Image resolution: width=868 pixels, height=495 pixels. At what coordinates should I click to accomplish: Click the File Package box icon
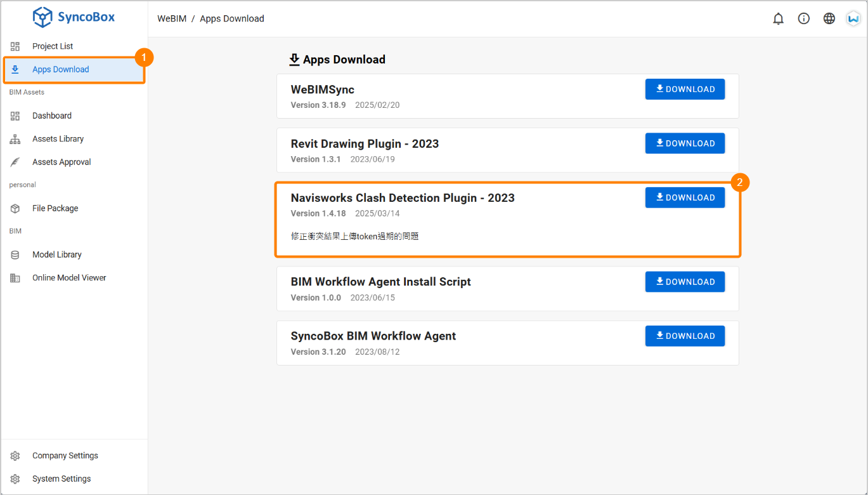point(15,208)
